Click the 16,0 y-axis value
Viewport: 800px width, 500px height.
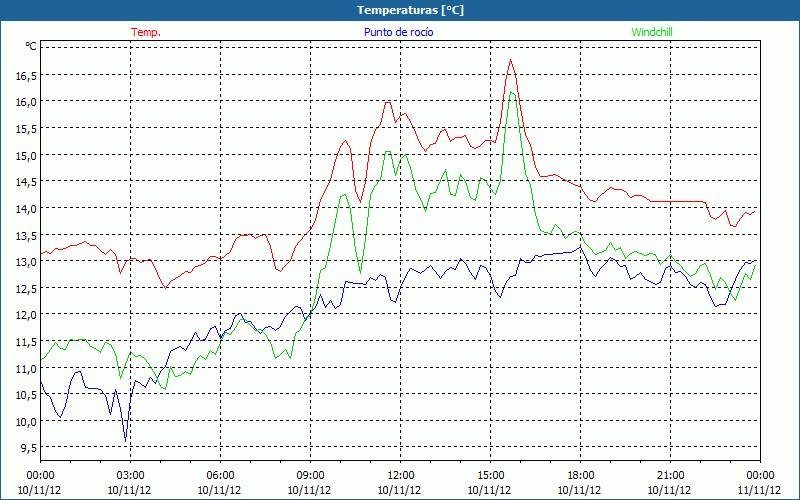[26, 102]
